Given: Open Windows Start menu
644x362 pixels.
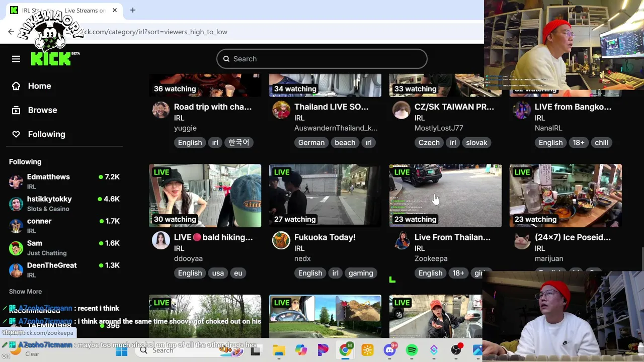Looking at the screenshot, I should pos(121,350).
